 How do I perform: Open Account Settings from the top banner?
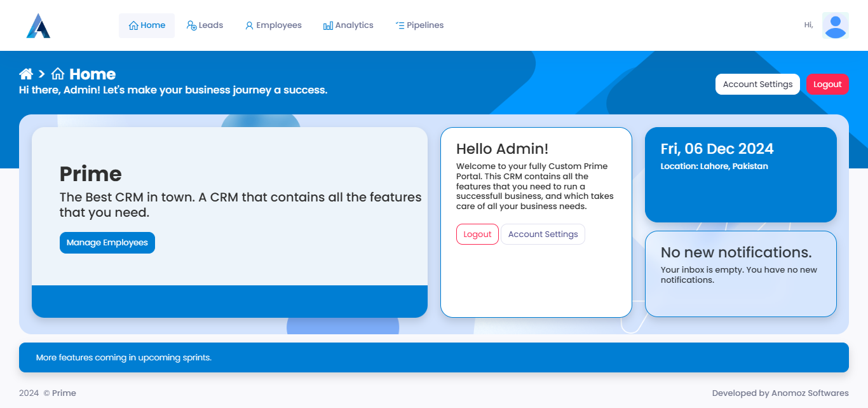[x=757, y=85]
